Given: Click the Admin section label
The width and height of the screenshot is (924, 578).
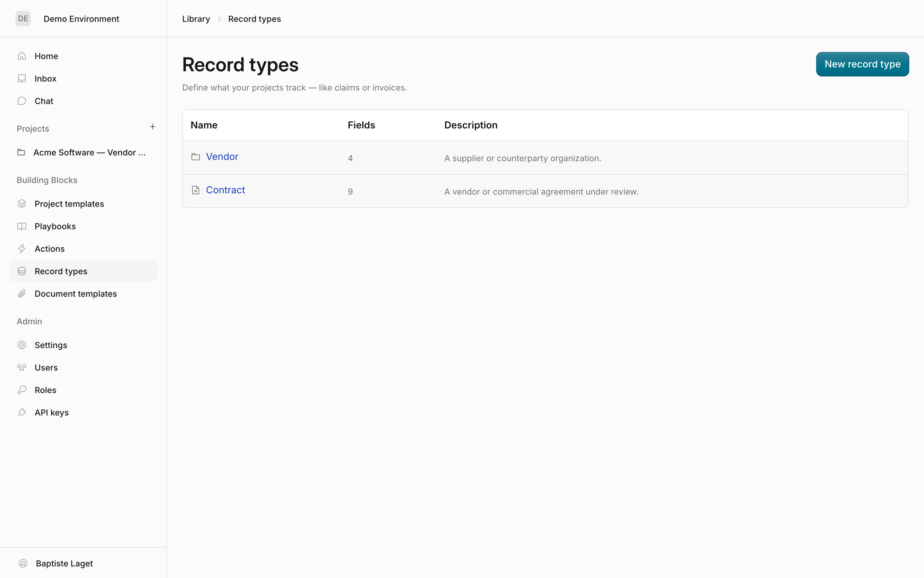Looking at the screenshot, I should tap(30, 321).
